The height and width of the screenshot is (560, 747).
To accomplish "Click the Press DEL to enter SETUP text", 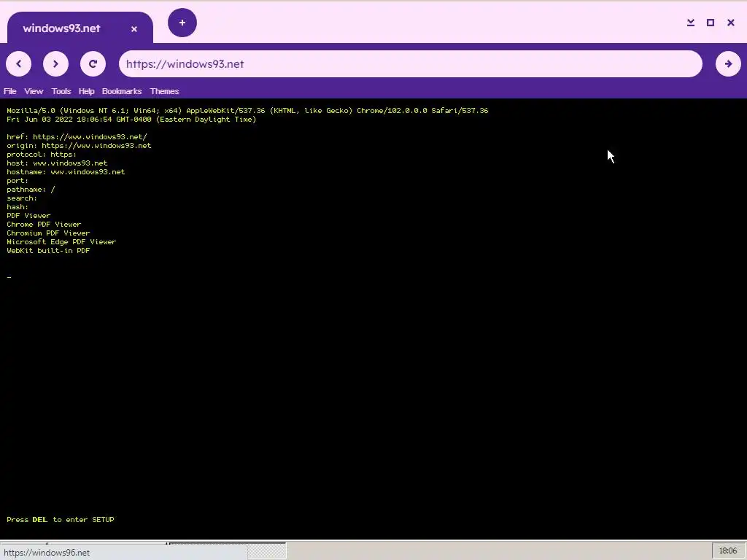I will click(61, 519).
